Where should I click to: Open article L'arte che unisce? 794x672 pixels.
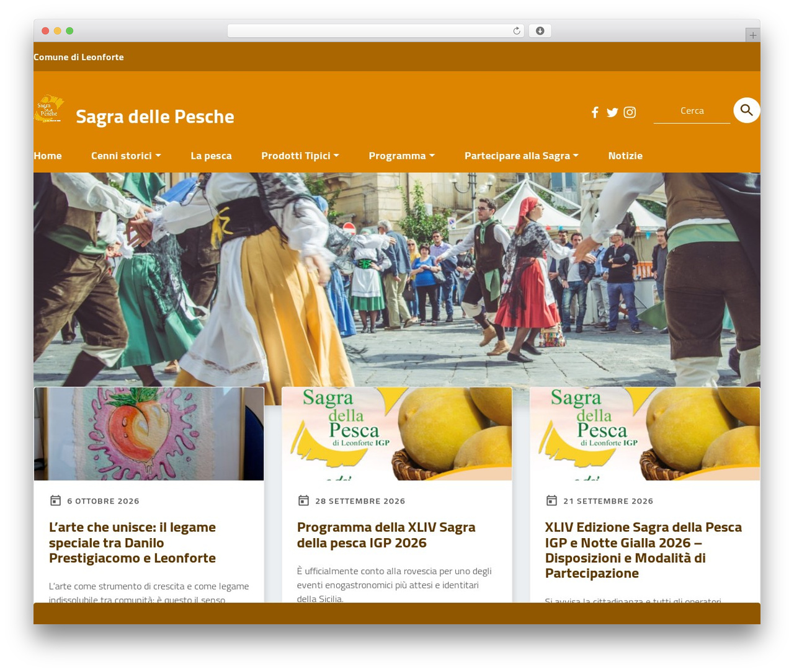click(132, 542)
